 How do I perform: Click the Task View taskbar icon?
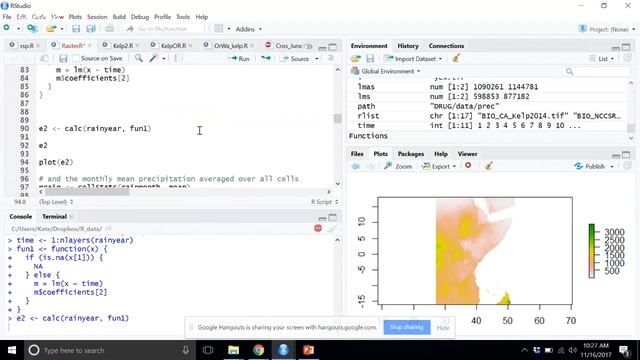pyautogui.click(x=208, y=350)
